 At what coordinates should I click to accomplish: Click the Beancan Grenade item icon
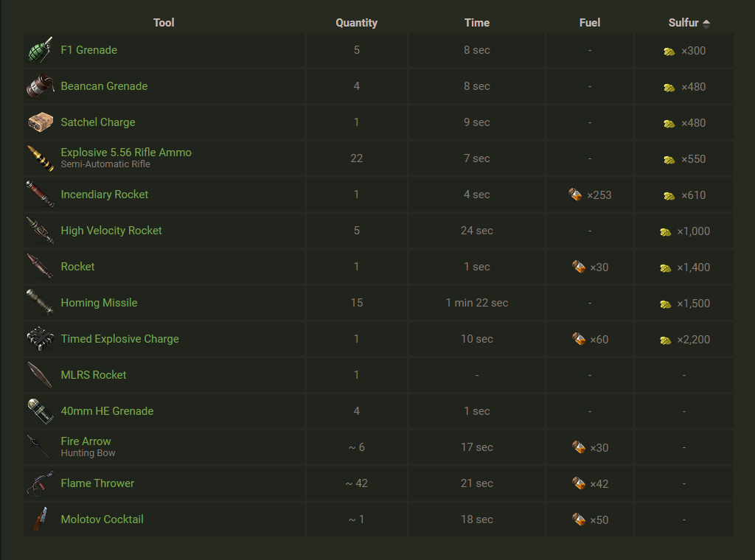tap(40, 86)
